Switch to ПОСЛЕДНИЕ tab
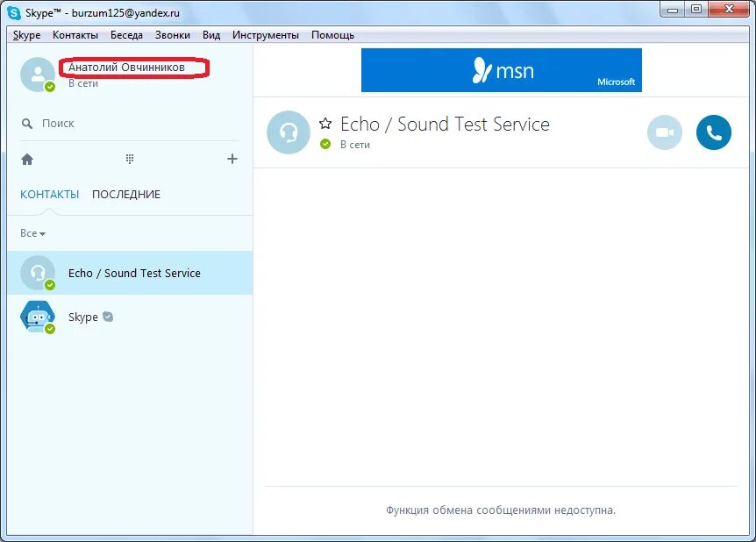756x542 pixels. pyautogui.click(x=126, y=195)
